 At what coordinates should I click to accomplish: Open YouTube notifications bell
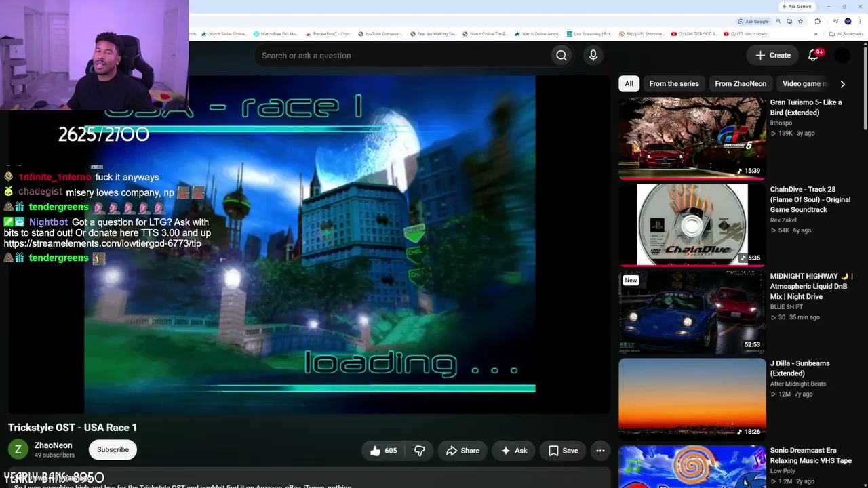pos(814,55)
